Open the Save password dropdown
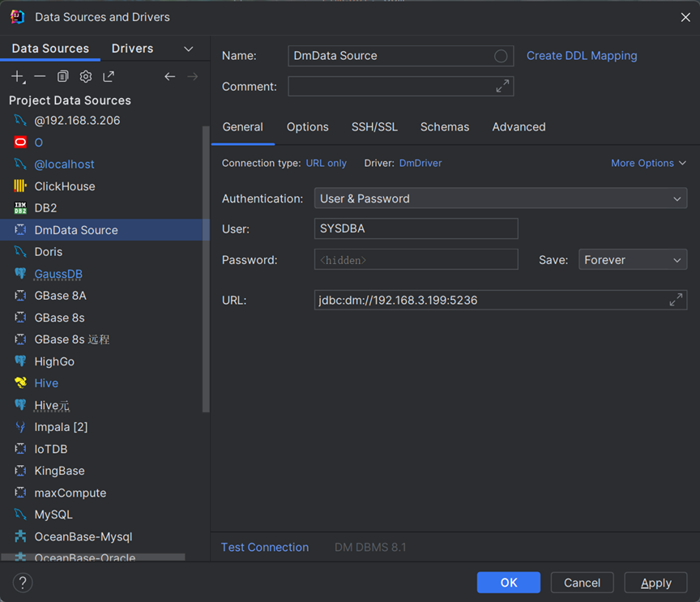 pyautogui.click(x=632, y=260)
